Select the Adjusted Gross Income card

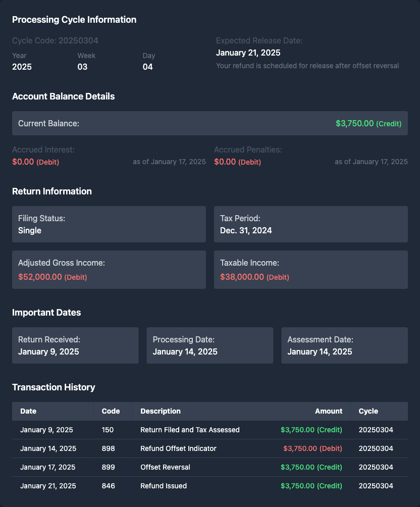(x=109, y=270)
